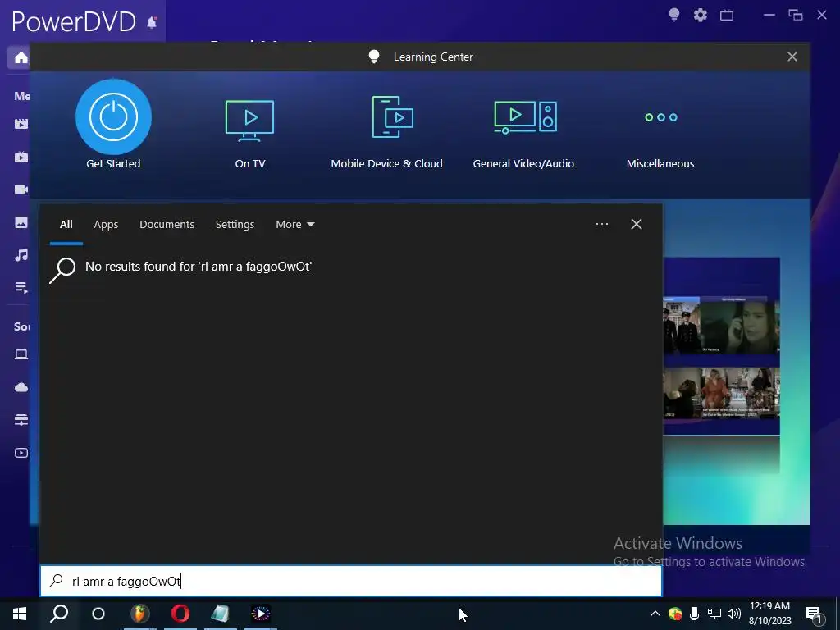The image size is (840, 630).
Task: Click the search text input box
Action: (x=351, y=581)
